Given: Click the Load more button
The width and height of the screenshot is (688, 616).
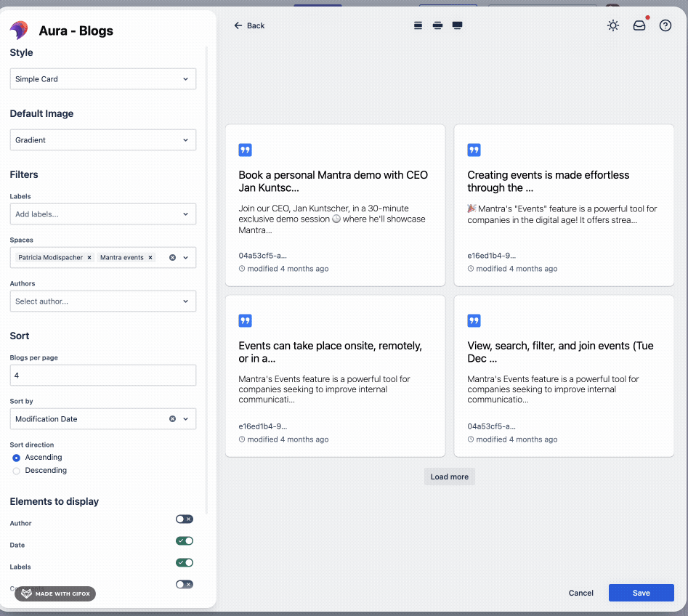Looking at the screenshot, I should click(449, 477).
